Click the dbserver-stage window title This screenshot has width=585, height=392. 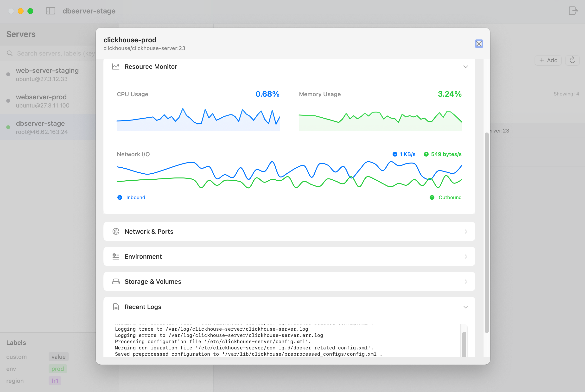pyautogui.click(x=89, y=11)
